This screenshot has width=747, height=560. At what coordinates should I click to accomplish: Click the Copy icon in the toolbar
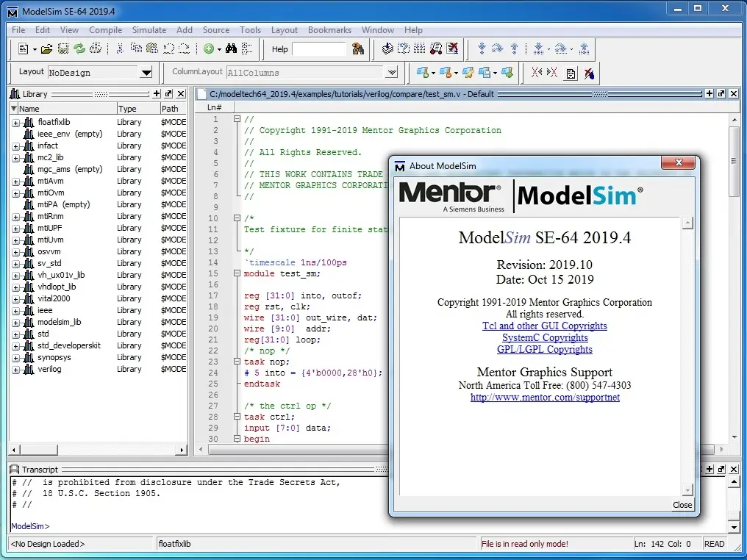coord(136,49)
